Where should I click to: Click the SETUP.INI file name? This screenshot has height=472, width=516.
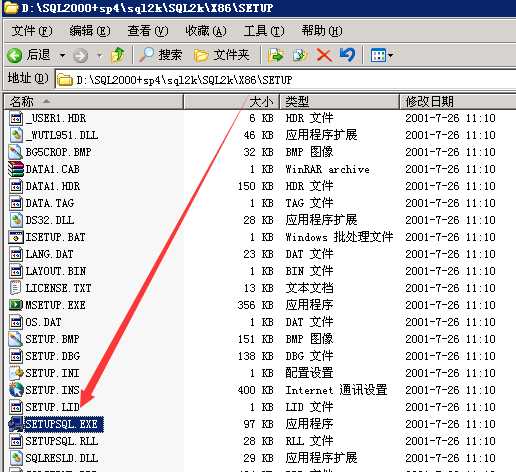tap(53, 373)
